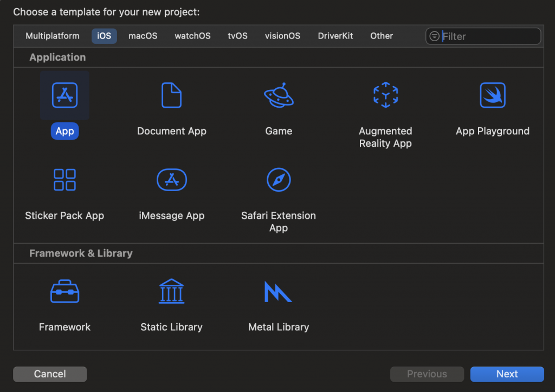Click the App label text
The image size is (555, 392).
(x=65, y=131)
